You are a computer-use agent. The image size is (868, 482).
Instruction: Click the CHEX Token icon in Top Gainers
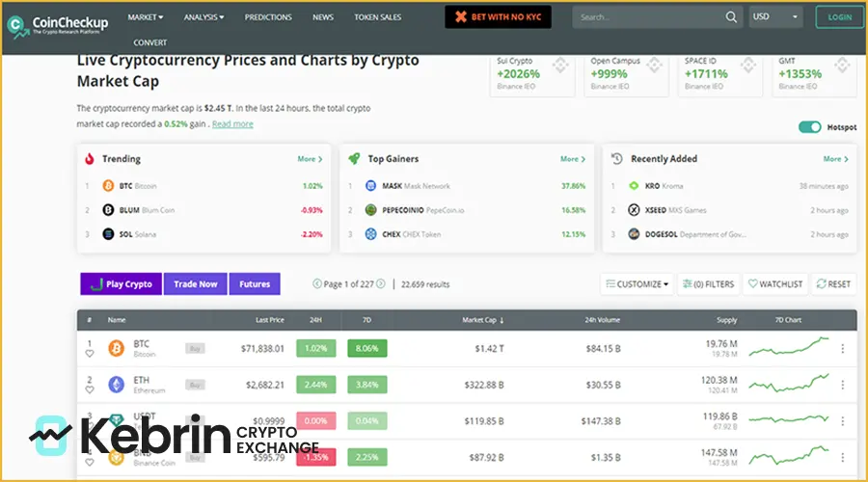[371, 234]
